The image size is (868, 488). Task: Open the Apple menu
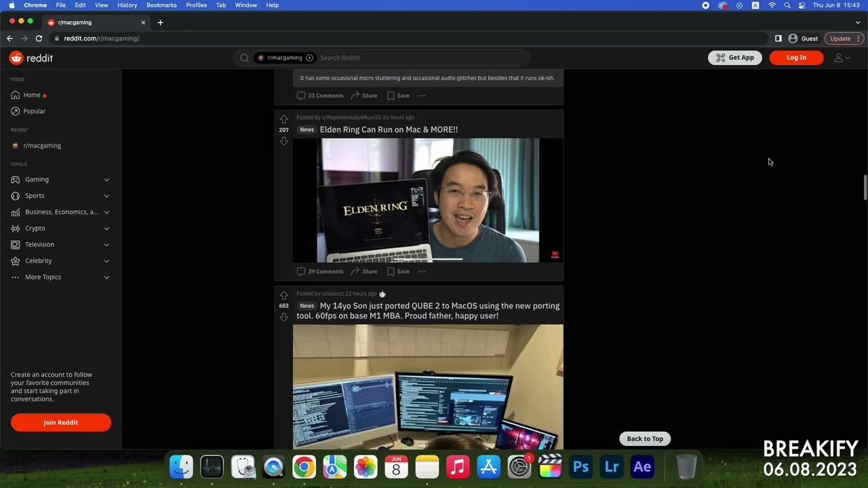pyautogui.click(x=12, y=5)
